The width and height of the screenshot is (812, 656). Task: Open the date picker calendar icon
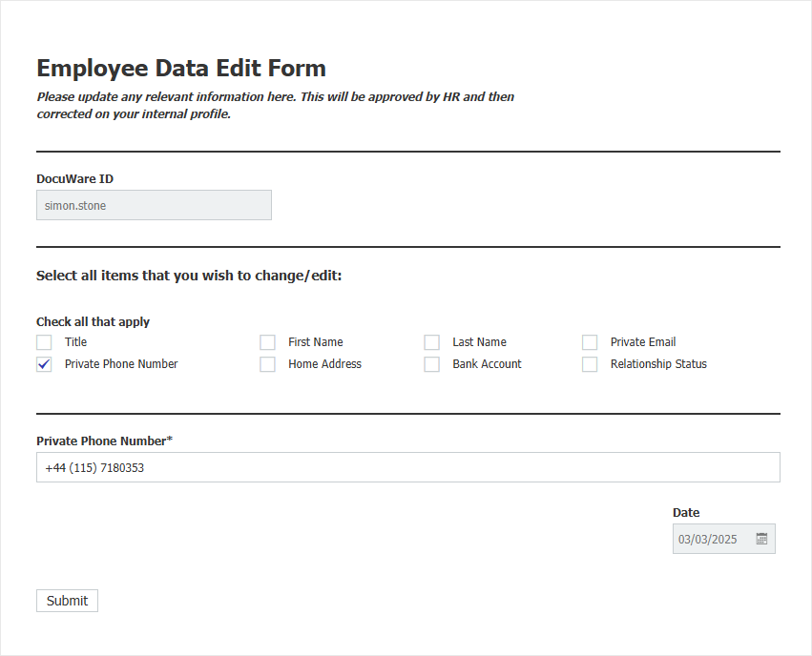coord(761,539)
